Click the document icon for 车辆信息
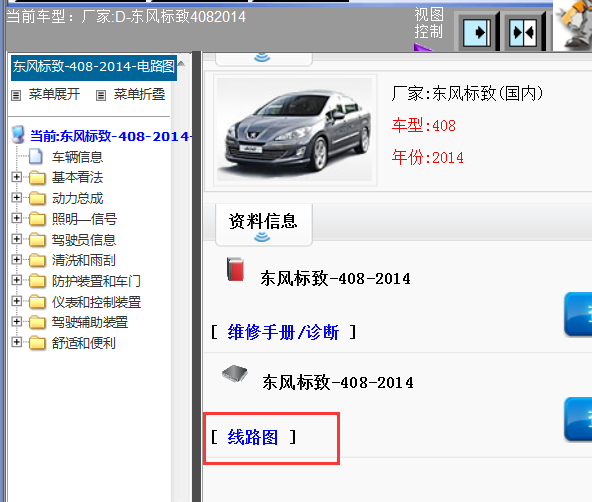The image size is (592, 502). pyautogui.click(x=36, y=157)
